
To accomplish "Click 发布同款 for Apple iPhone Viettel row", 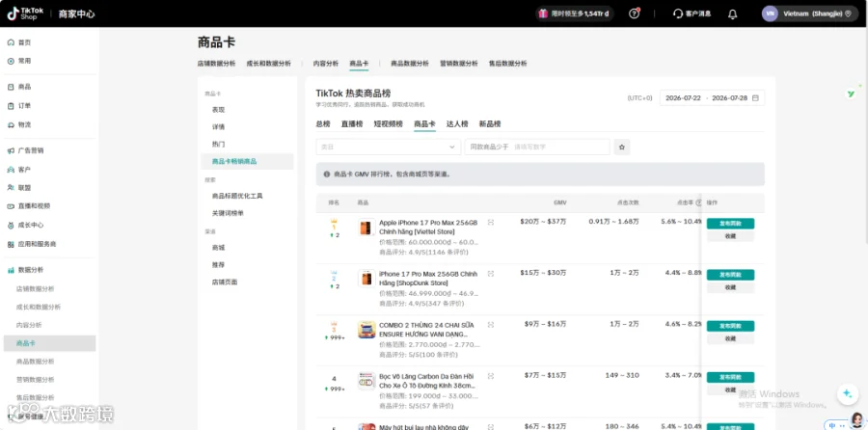I will (x=730, y=224).
